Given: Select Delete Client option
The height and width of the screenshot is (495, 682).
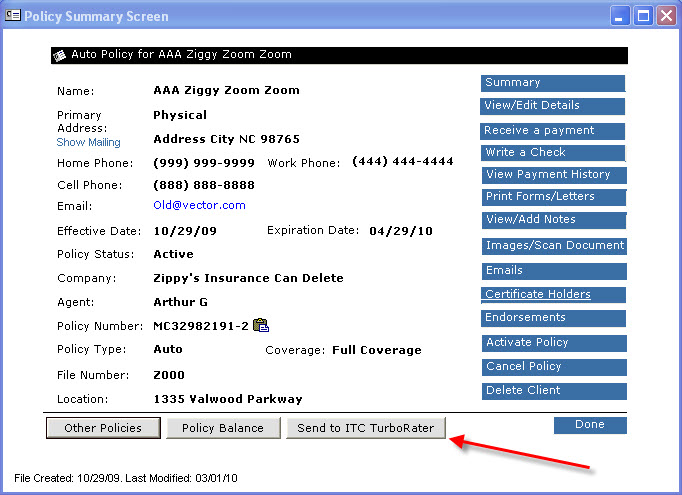Looking at the screenshot, I should (x=552, y=391).
